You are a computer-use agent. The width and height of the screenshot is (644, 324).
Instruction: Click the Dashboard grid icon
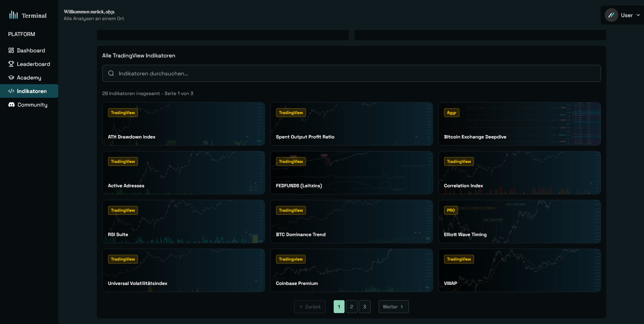click(x=11, y=50)
